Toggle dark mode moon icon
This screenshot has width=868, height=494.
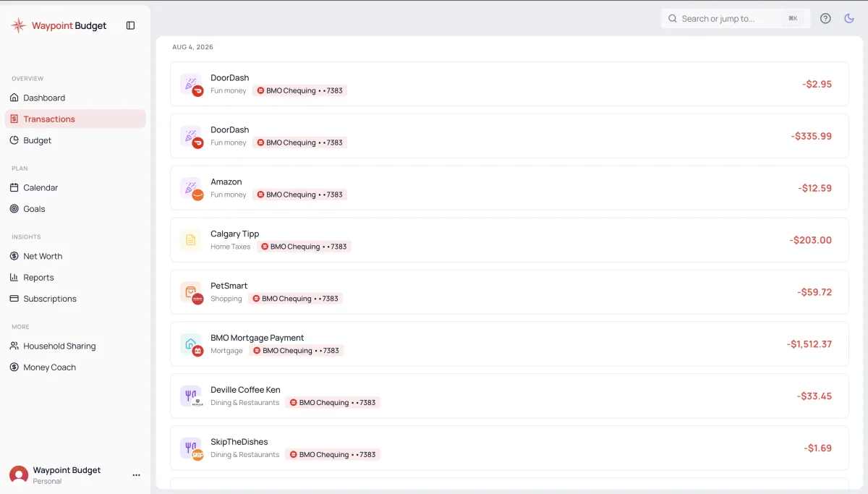(849, 19)
